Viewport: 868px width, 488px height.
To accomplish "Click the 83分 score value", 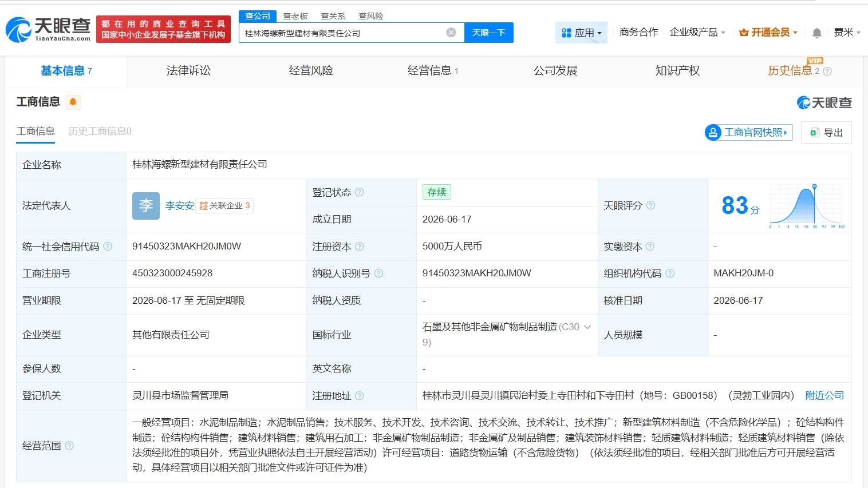I will (x=740, y=205).
